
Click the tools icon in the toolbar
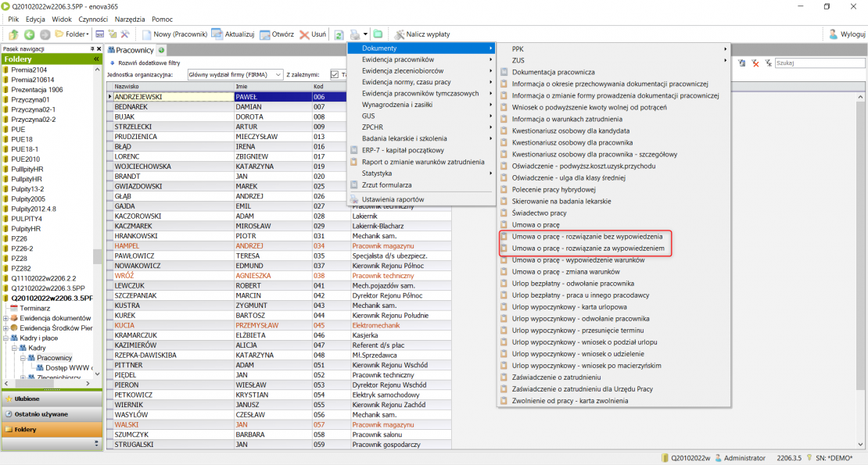point(125,34)
